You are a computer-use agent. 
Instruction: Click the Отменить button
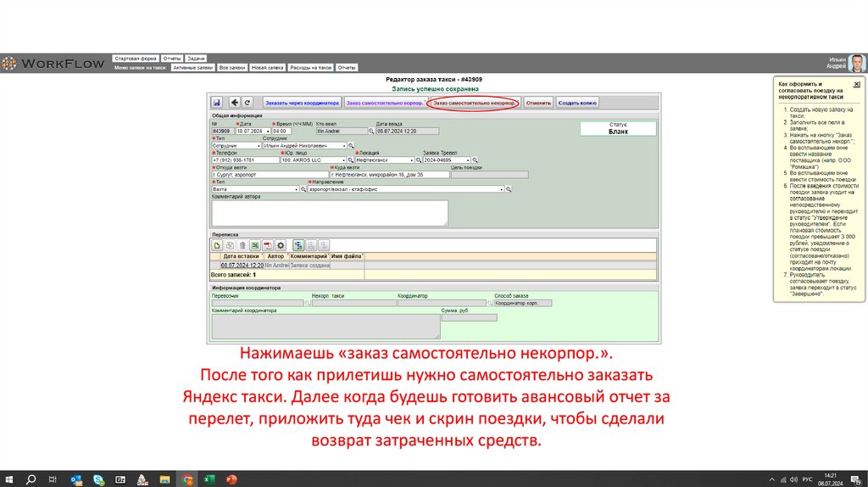coord(538,103)
